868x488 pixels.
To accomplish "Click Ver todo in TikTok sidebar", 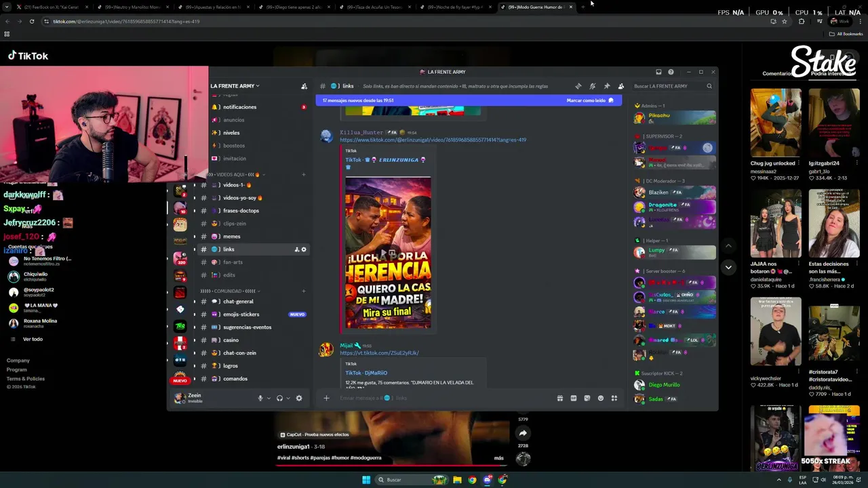I will coord(33,339).
